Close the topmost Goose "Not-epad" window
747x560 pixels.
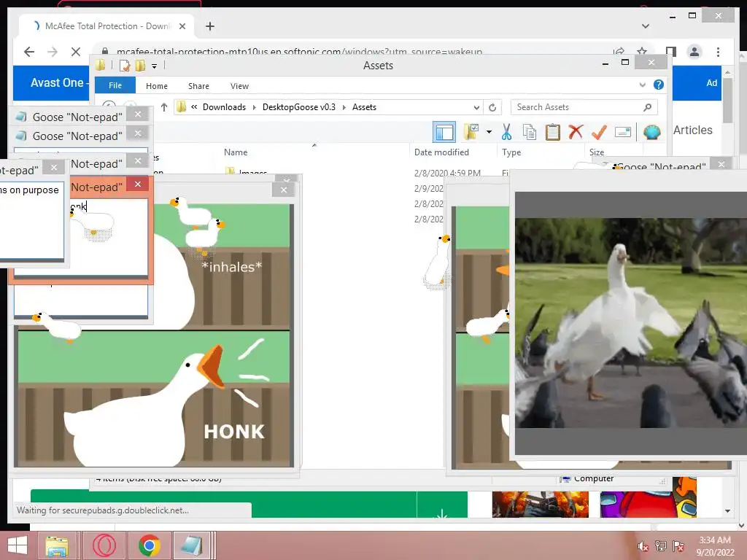[x=138, y=114]
